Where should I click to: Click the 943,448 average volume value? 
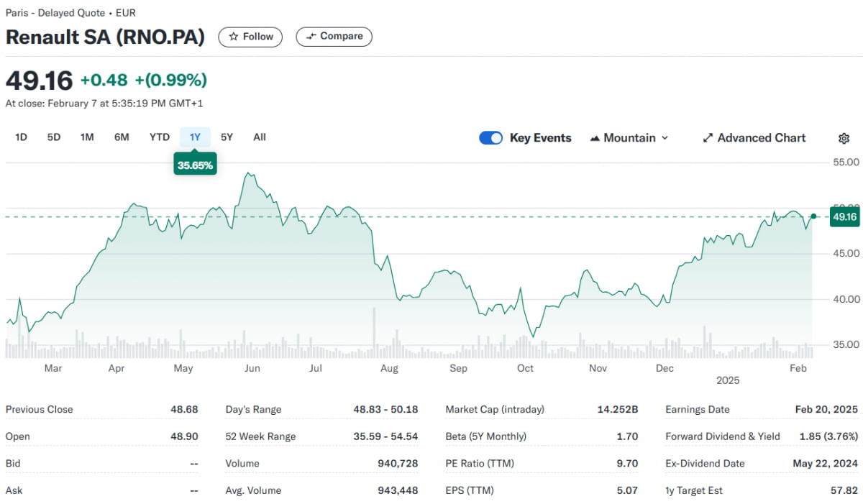[398, 490]
